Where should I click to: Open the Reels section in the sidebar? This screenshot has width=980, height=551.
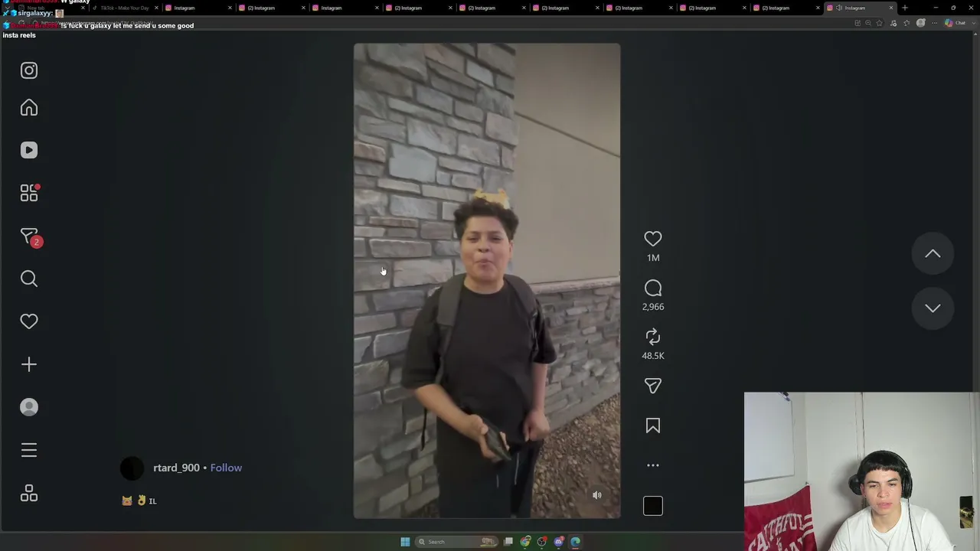tap(29, 150)
